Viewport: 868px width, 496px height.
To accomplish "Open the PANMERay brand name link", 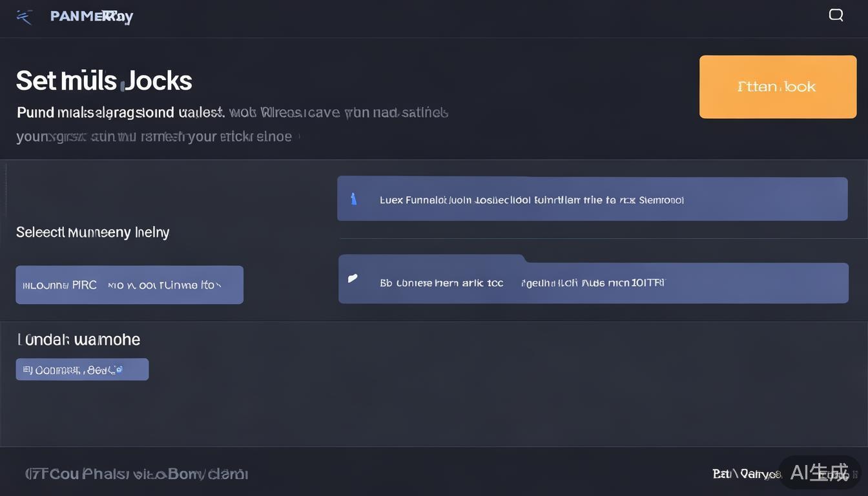I will tap(92, 17).
